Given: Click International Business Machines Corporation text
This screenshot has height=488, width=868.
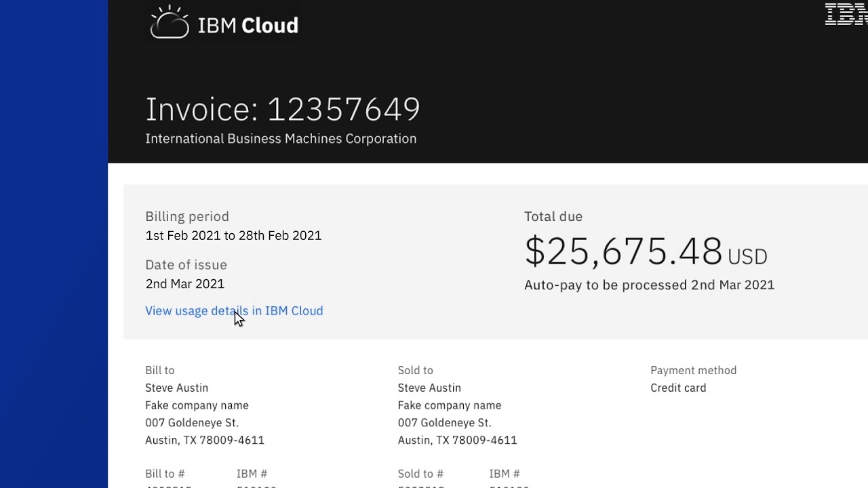Looking at the screenshot, I should pyautogui.click(x=281, y=138).
